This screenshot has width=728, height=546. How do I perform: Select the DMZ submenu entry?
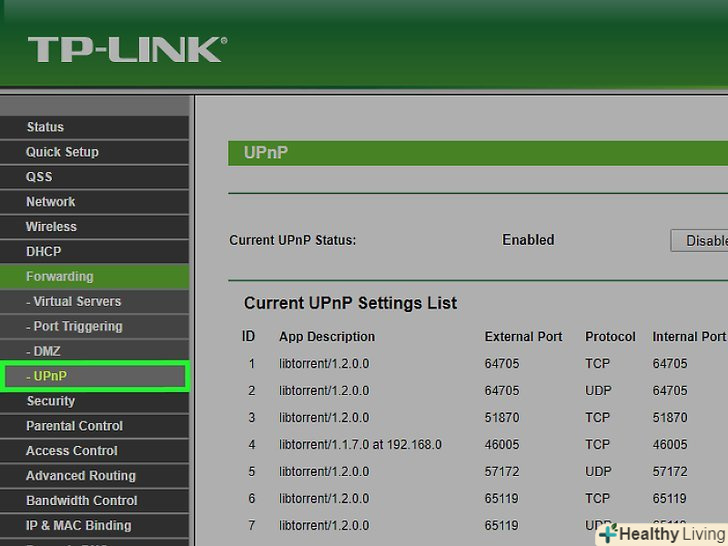pyautogui.click(x=94, y=351)
